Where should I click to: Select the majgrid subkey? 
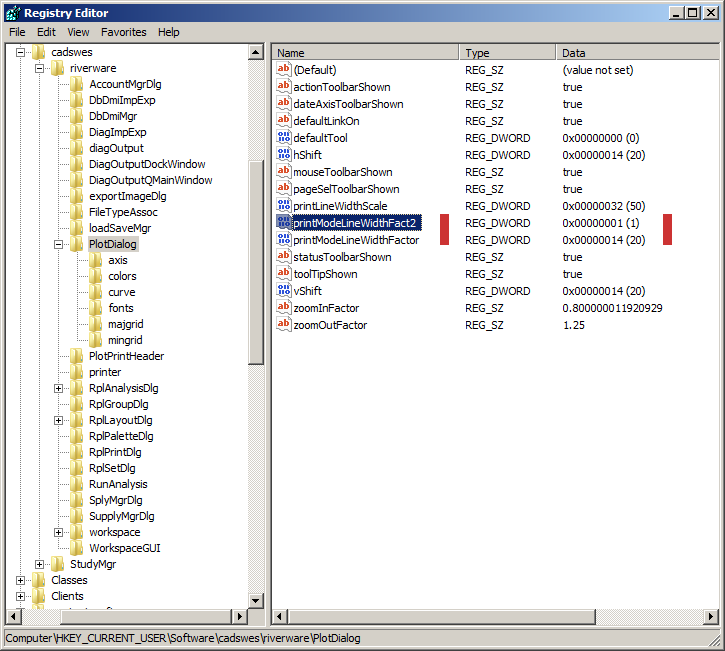pyautogui.click(x=125, y=324)
